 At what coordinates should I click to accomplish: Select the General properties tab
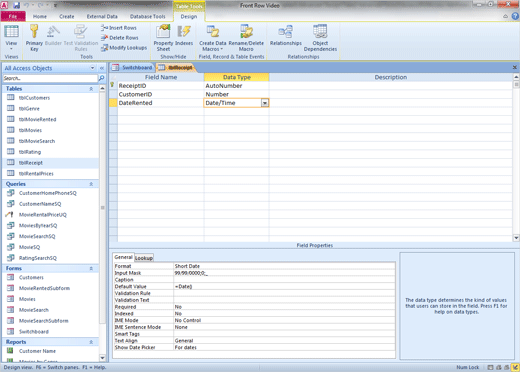pyautogui.click(x=123, y=257)
